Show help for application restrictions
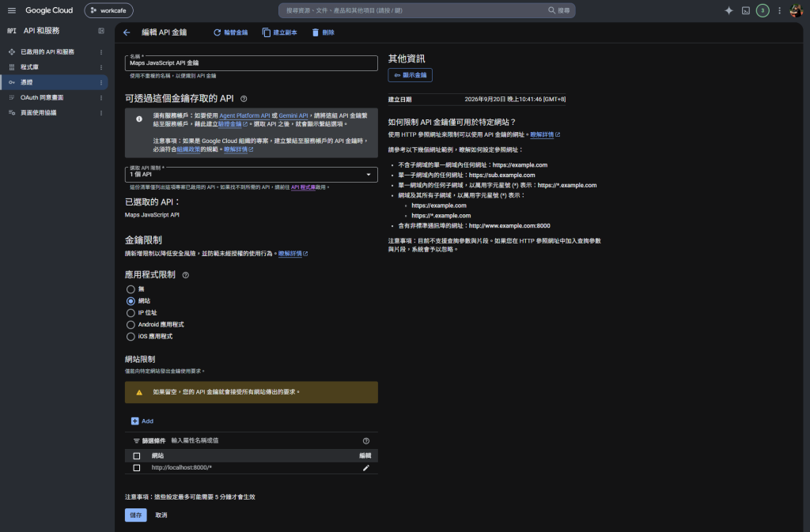Screen dimensions: 810x532 (185, 275)
